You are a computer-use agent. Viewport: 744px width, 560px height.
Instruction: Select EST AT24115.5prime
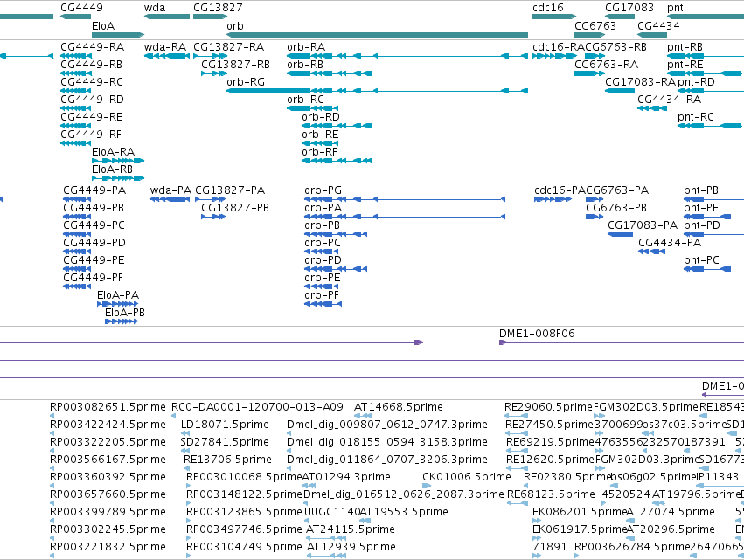[x=351, y=529]
